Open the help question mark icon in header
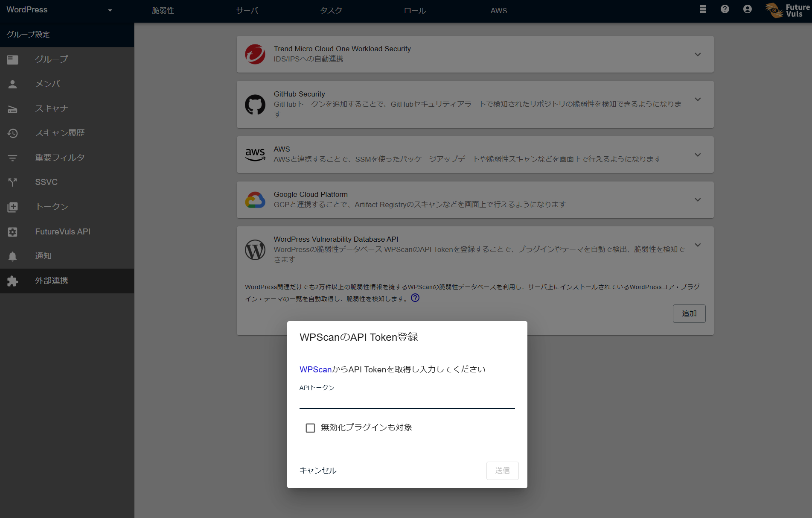 [724, 9]
